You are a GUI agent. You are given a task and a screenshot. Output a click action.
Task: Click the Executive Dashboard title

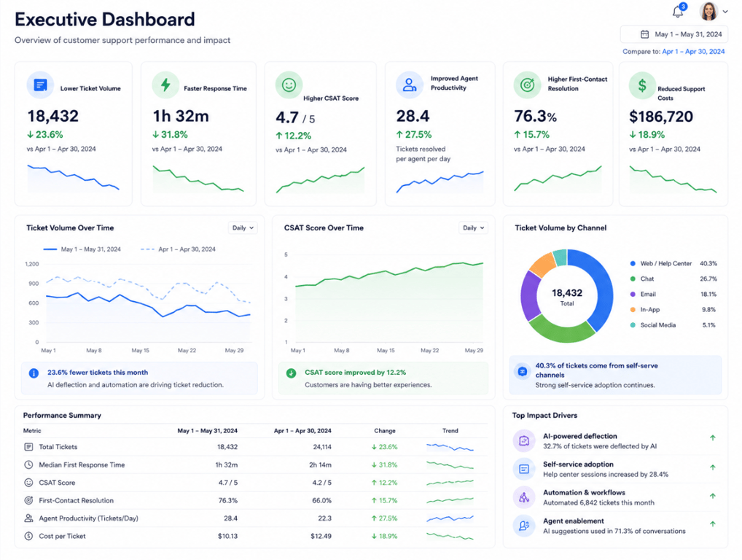(104, 20)
